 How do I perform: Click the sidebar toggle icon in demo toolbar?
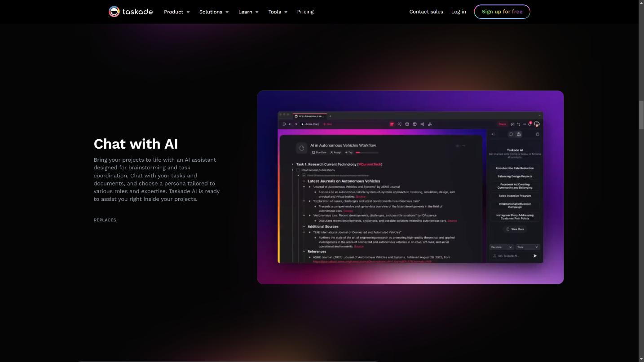point(284,124)
